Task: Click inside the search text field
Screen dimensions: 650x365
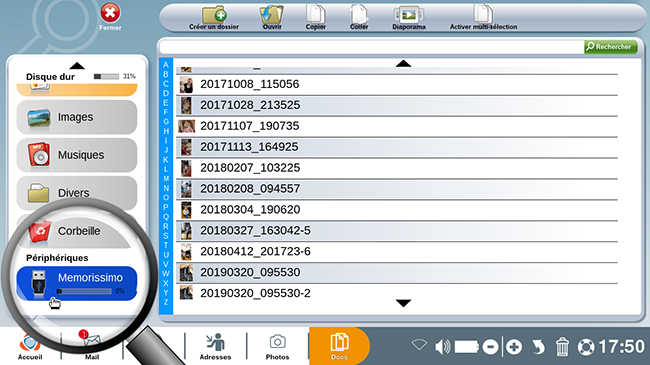Action: click(372, 47)
